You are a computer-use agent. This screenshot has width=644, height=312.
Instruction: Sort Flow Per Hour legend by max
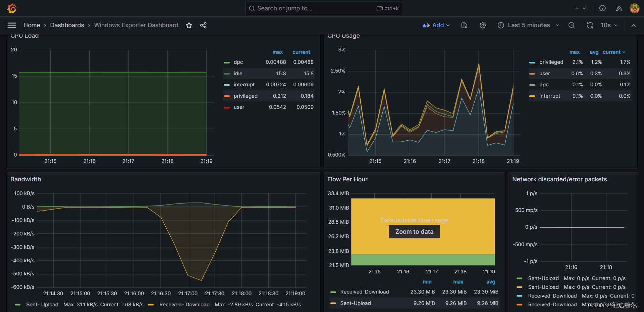click(458, 282)
